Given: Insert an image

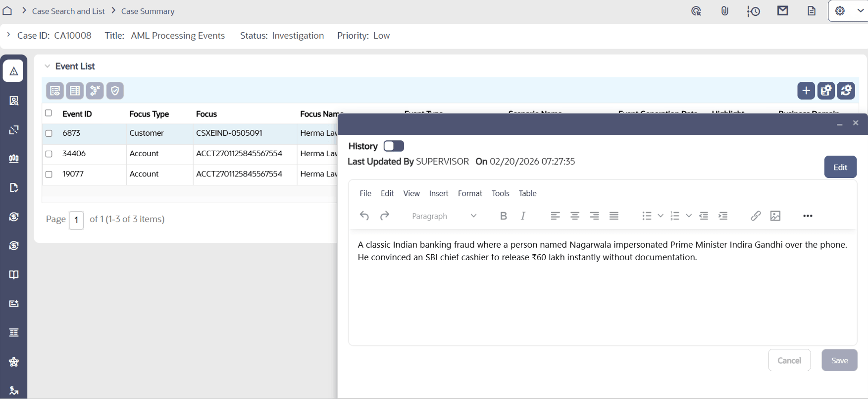Looking at the screenshot, I should [x=775, y=216].
